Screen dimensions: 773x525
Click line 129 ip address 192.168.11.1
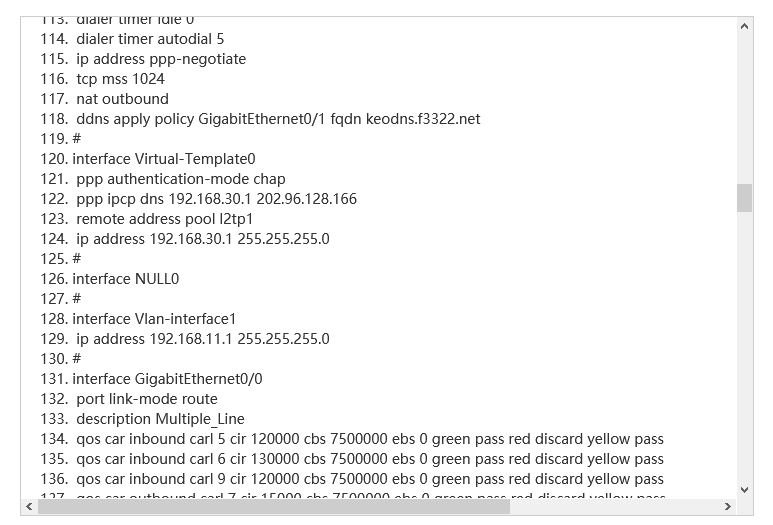click(x=202, y=339)
